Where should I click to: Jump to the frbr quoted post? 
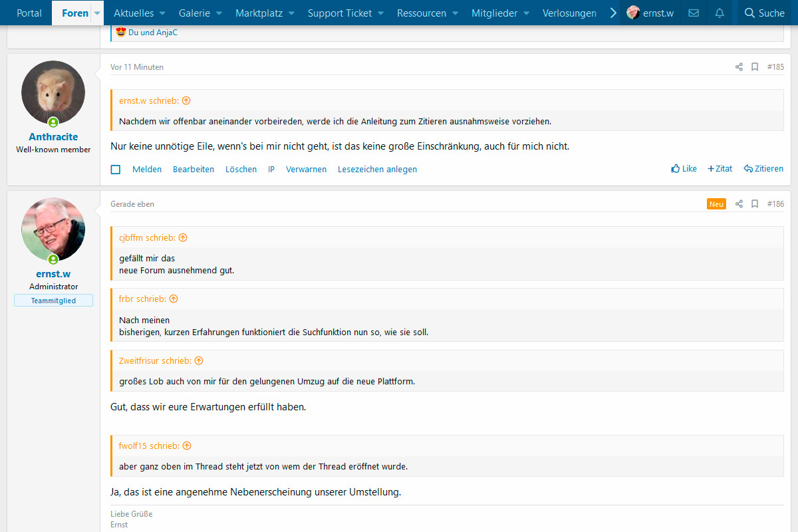[x=174, y=299]
